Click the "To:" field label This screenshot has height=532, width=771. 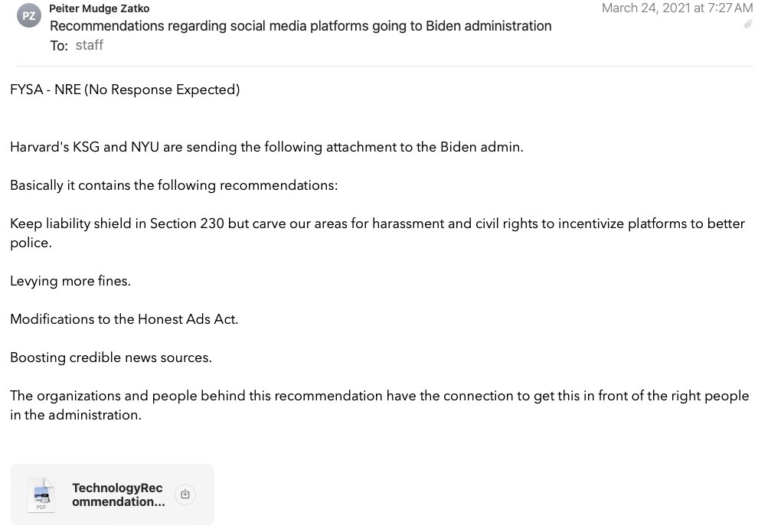59,46
